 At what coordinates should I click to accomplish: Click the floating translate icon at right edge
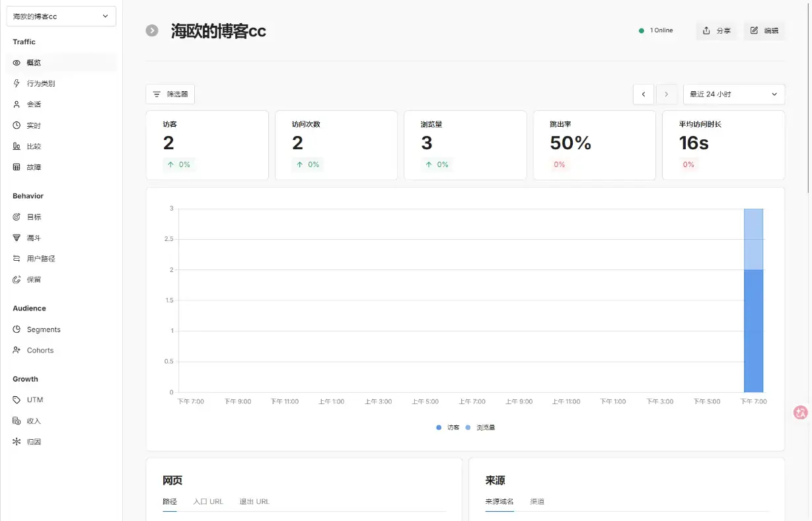[x=800, y=413]
